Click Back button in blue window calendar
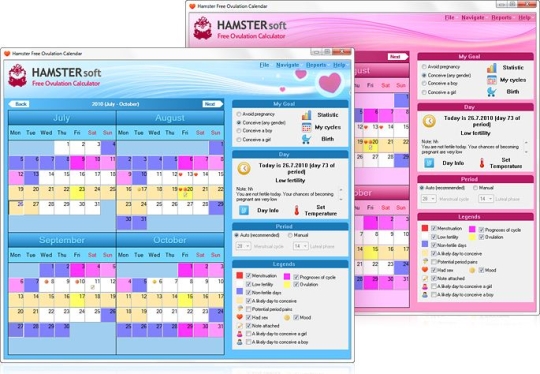Viewport: 540px width, 374px height. (x=19, y=104)
